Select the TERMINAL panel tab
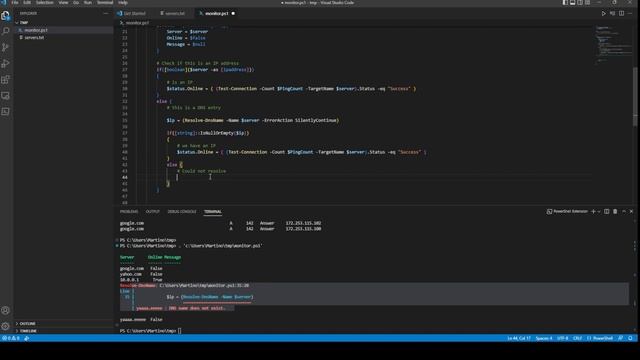This screenshot has width=640, height=360. point(213,211)
